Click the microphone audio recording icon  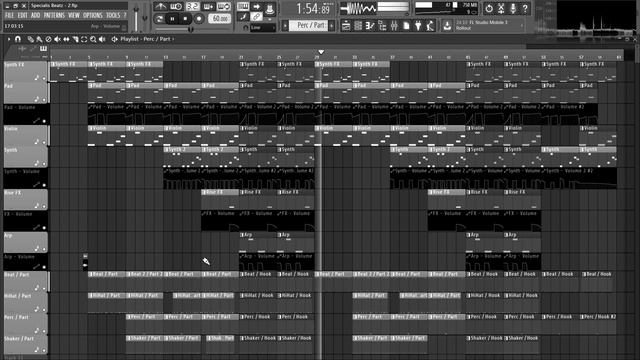[x=513, y=8]
